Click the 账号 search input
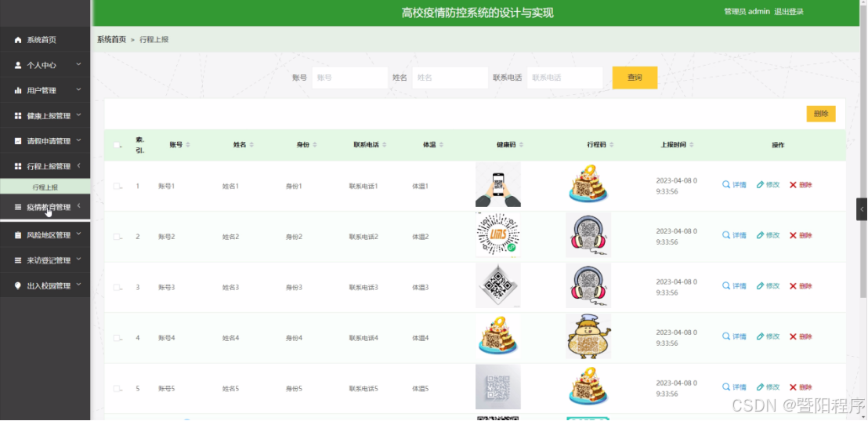Image resolution: width=868 pixels, height=421 pixels. coord(350,78)
